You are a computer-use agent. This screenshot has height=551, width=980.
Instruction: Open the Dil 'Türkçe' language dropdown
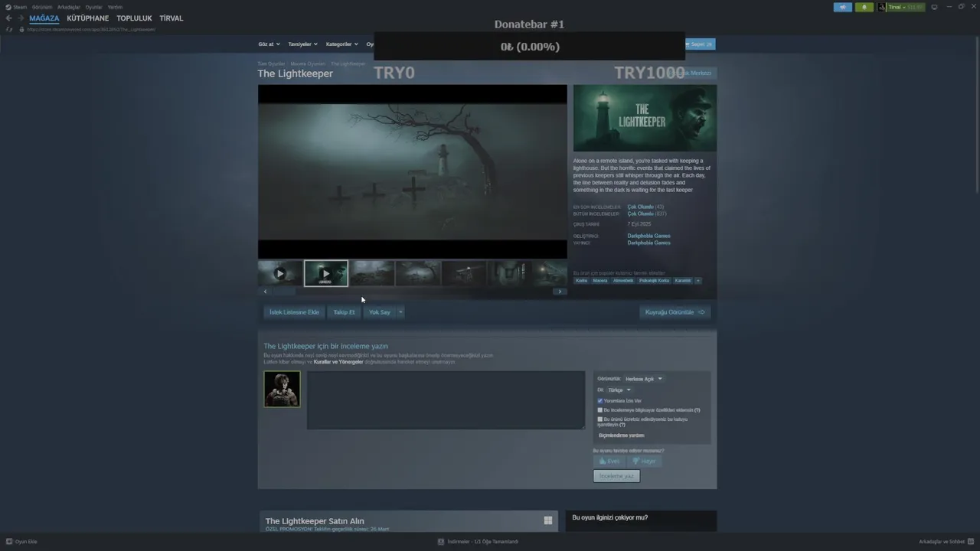(x=619, y=390)
